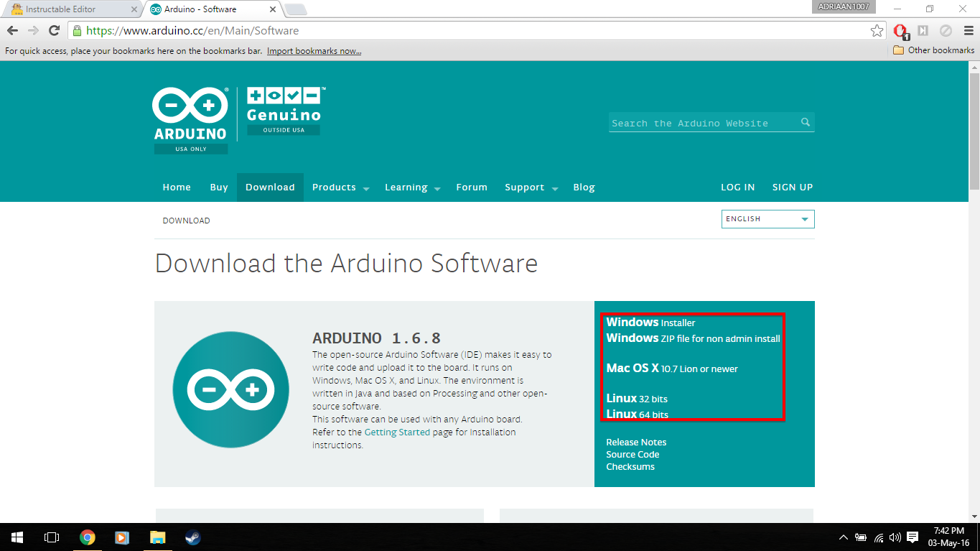Go to the Home nav item
Viewport: 980px width, 551px height.
(177, 187)
